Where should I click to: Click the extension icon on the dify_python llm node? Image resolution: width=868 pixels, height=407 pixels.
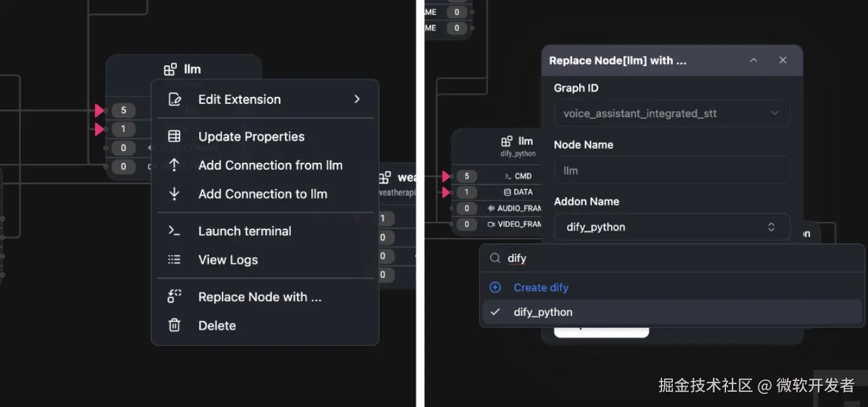pos(507,141)
